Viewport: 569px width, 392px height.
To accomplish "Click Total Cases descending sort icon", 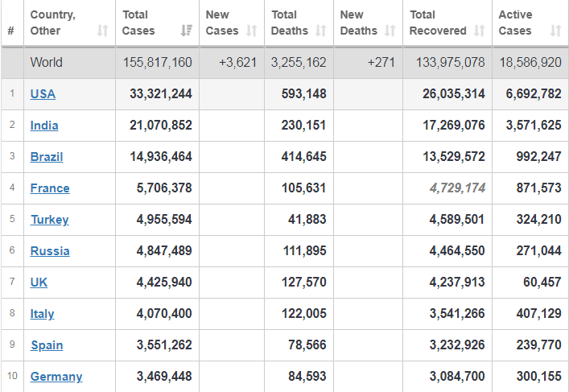I will tap(187, 31).
